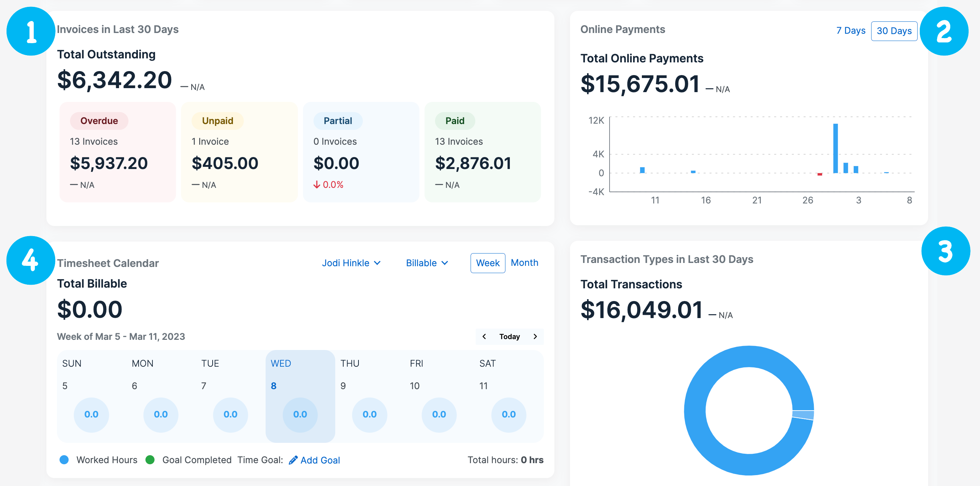Click the red decrease arrow on Partial card
This screenshot has width=980, height=486.
pyautogui.click(x=317, y=185)
